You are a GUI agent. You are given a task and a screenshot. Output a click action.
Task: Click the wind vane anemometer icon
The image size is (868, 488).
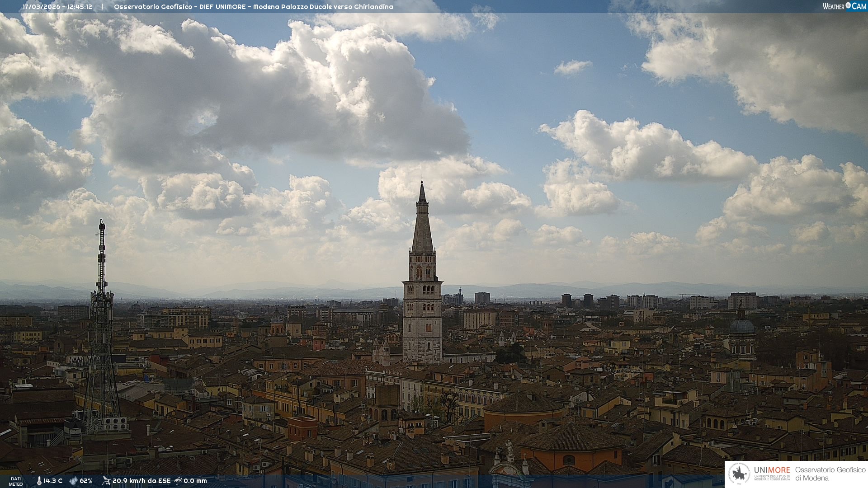[x=106, y=481]
